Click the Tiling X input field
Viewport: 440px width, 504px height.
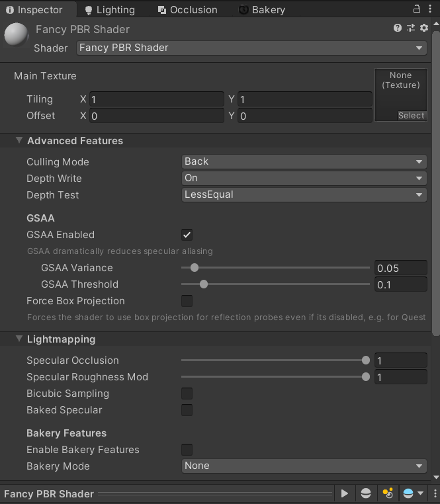[x=157, y=99]
